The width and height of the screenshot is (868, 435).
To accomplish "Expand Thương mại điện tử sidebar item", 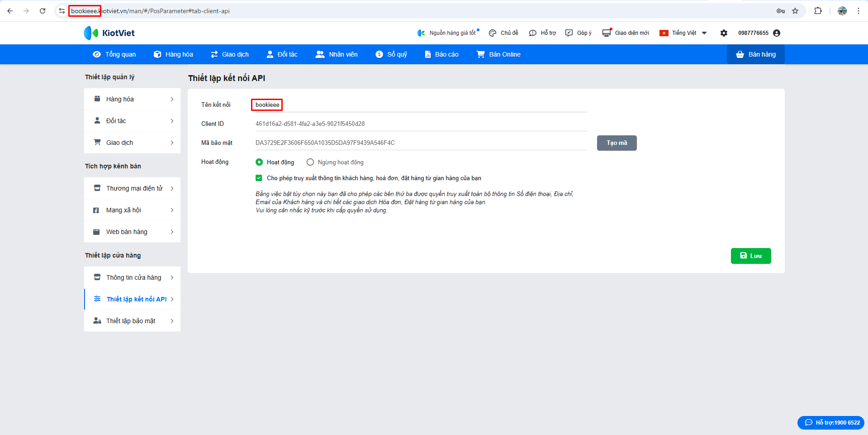I will click(132, 188).
